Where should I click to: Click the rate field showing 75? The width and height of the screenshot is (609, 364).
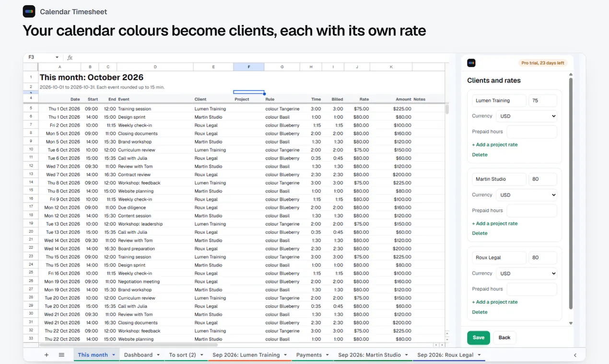[543, 101]
